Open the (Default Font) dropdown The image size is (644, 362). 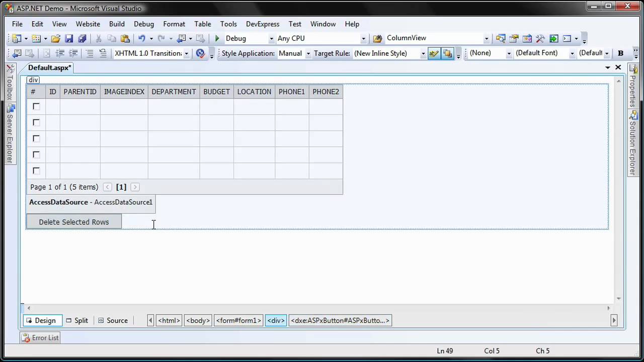(x=572, y=53)
